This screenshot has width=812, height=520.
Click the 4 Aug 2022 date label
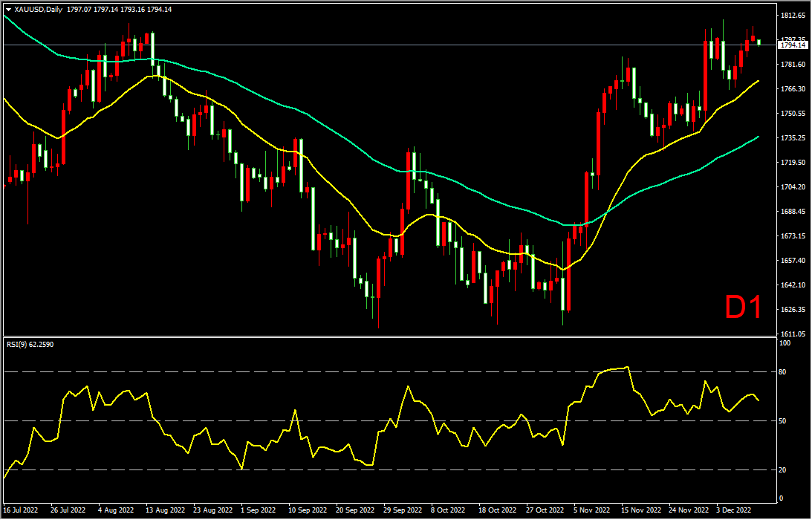[117, 510]
